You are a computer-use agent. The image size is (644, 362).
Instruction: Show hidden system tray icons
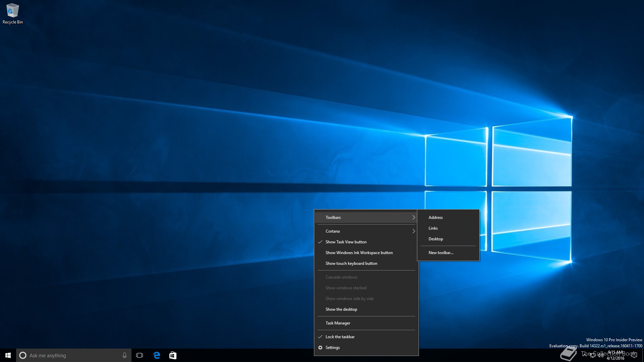585,355
